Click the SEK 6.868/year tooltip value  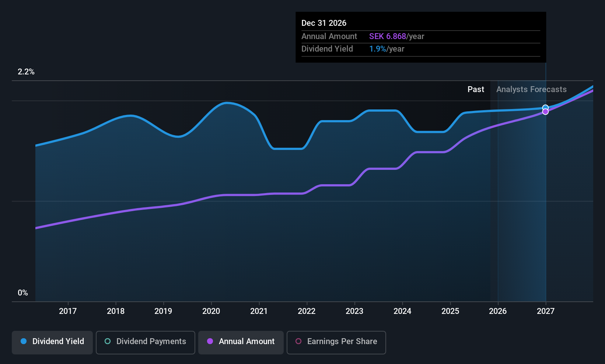coord(396,36)
